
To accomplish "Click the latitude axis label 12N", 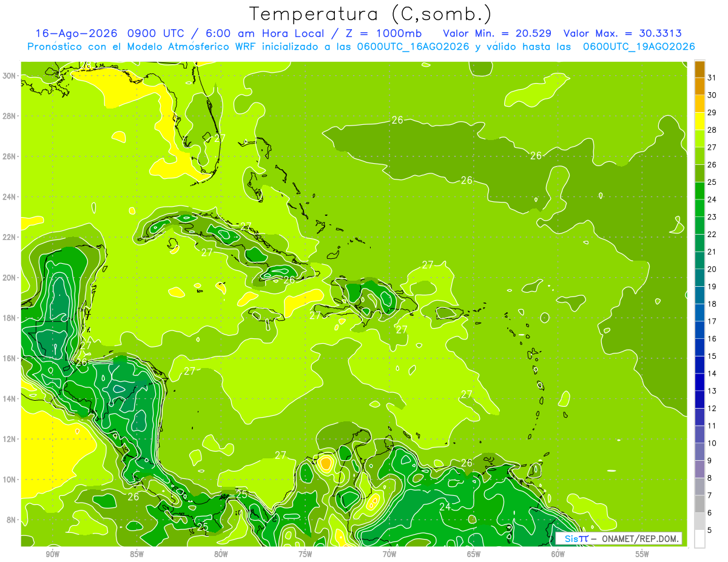I will (9, 439).
